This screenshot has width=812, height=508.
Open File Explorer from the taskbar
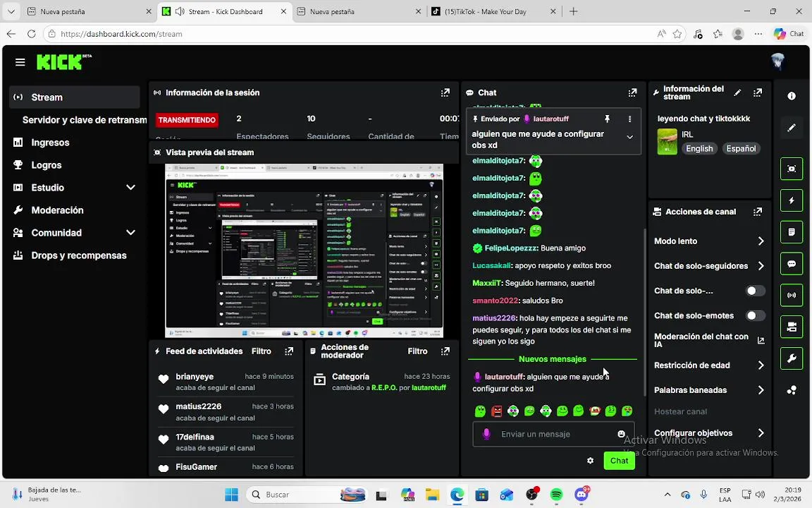coord(432,495)
